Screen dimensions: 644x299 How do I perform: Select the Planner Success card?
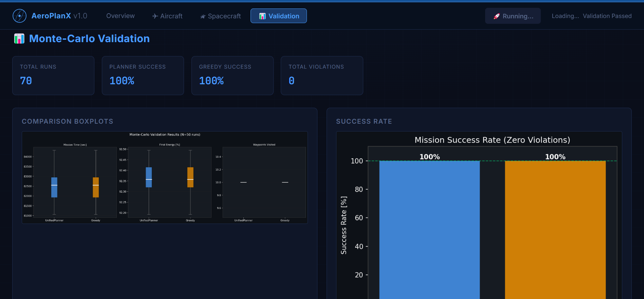point(143,75)
